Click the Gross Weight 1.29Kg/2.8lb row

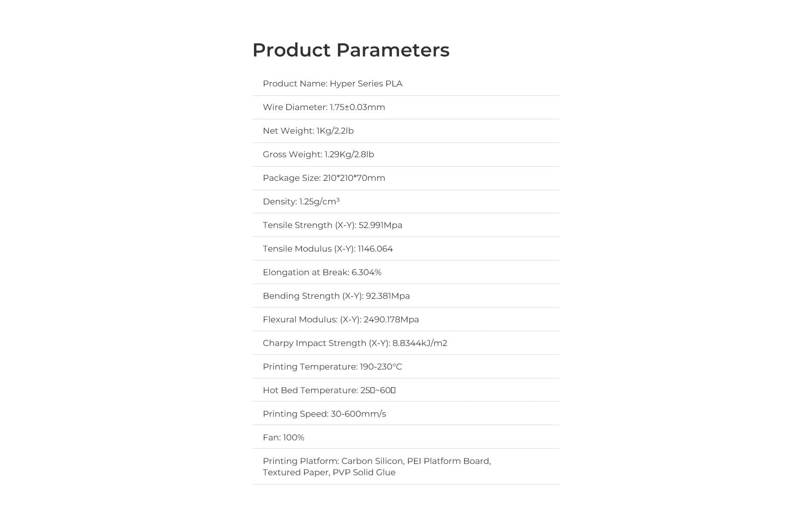(x=318, y=155)
